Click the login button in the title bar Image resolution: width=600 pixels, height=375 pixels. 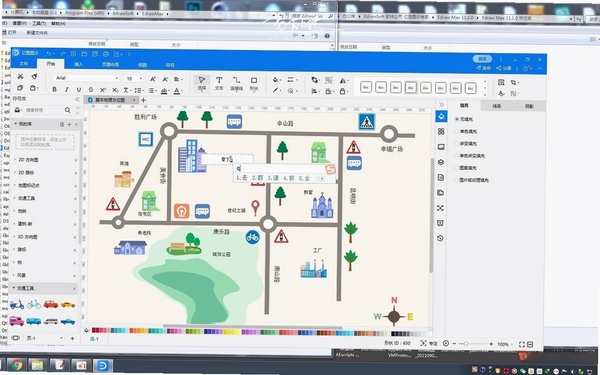482,59
